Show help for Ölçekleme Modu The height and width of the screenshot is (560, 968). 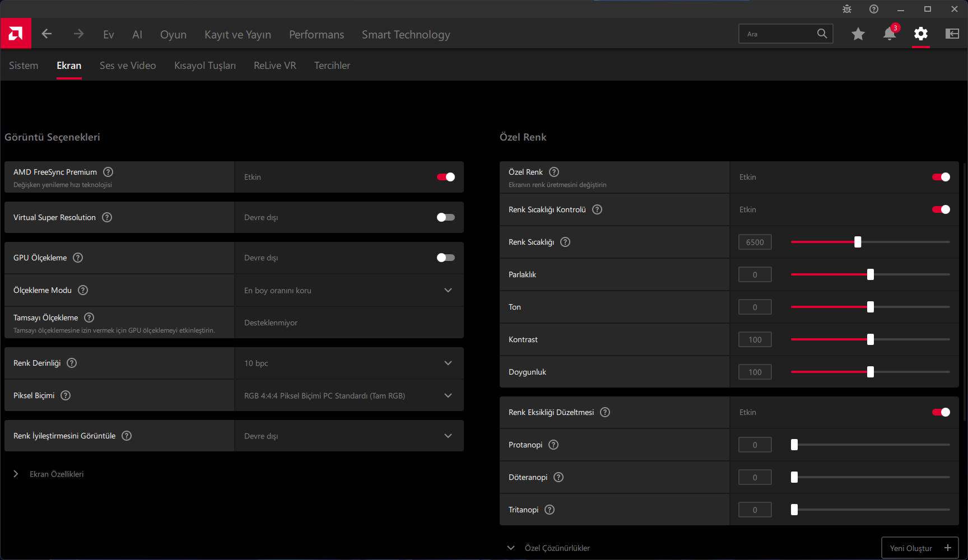(83, 290)
